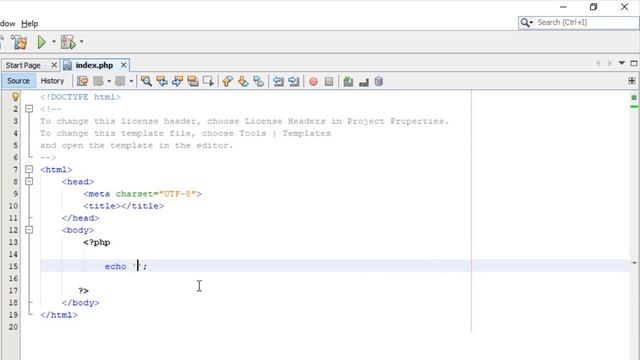
Task: Close the index.php tab
Action: pyautogui.click(x=123, y=65)
